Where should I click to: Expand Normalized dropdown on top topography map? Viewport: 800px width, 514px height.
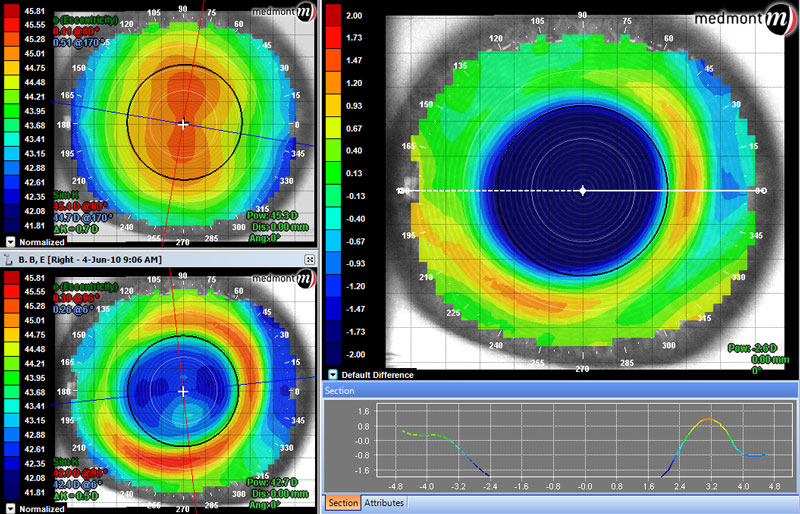coord(10,242)
